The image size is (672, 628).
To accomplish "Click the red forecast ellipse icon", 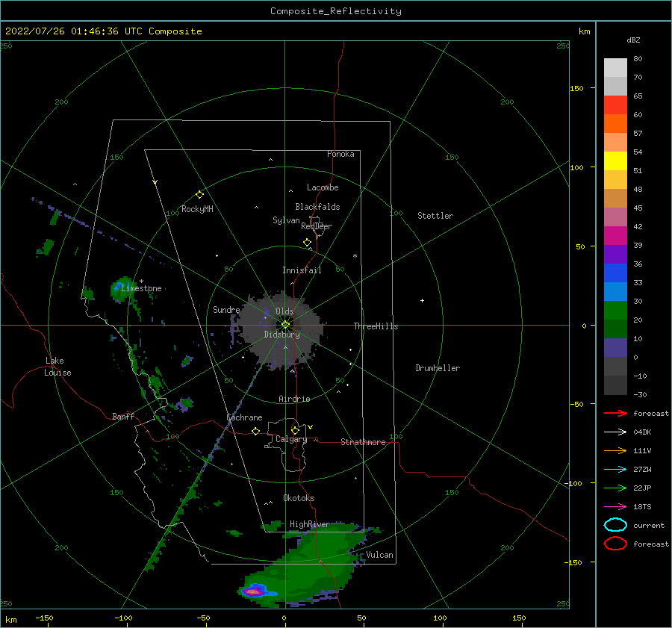I will pos(615,544).
